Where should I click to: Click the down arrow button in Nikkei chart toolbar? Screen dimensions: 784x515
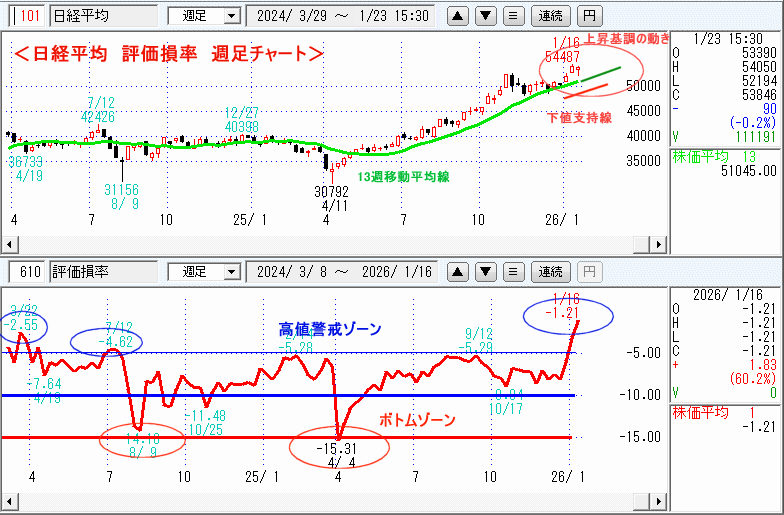(485, 16)
